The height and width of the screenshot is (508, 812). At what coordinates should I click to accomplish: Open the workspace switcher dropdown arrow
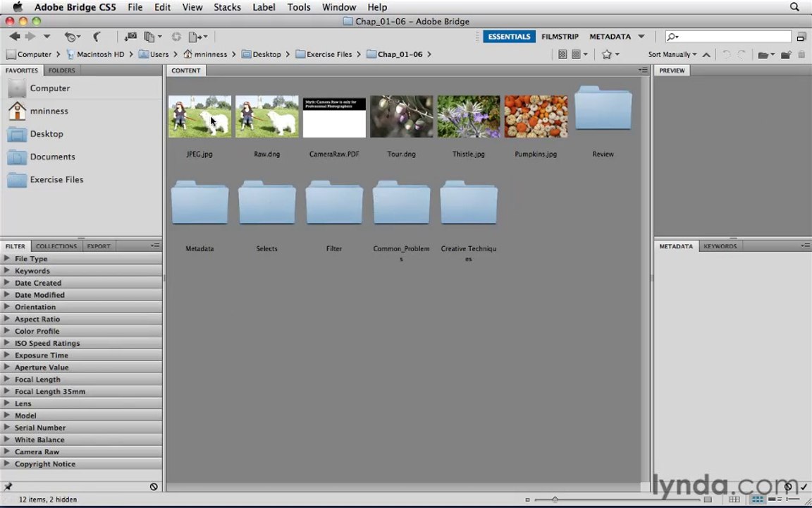(641, 37)
